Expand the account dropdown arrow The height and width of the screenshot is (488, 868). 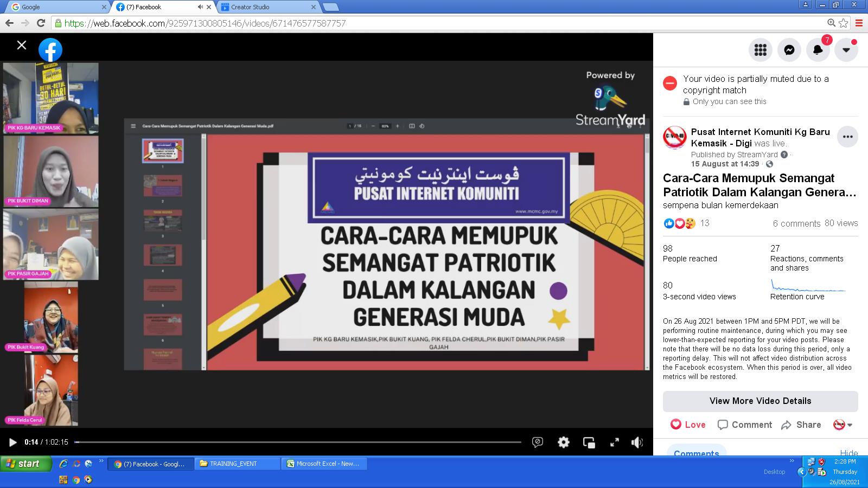pos(846,50)
